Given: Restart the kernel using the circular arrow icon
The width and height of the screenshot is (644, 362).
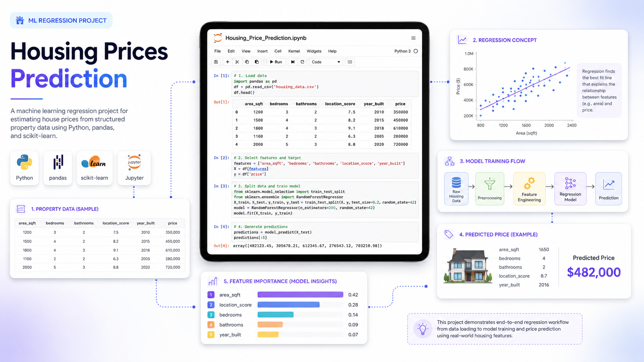Looking at the screenshot, I should [302, 62].
